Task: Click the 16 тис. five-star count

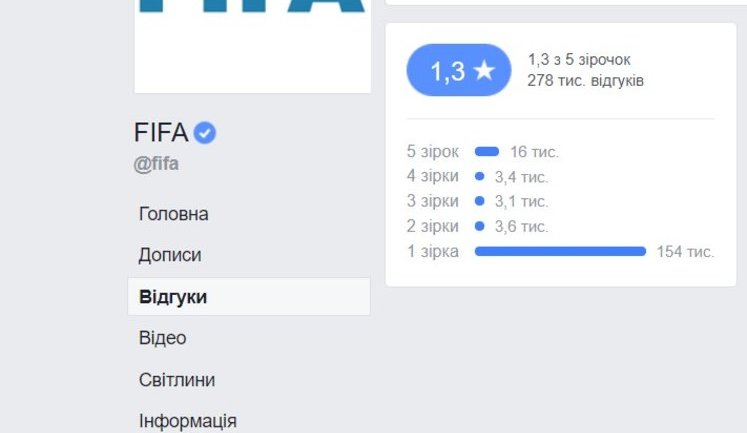Action: [x=534, y=153]
